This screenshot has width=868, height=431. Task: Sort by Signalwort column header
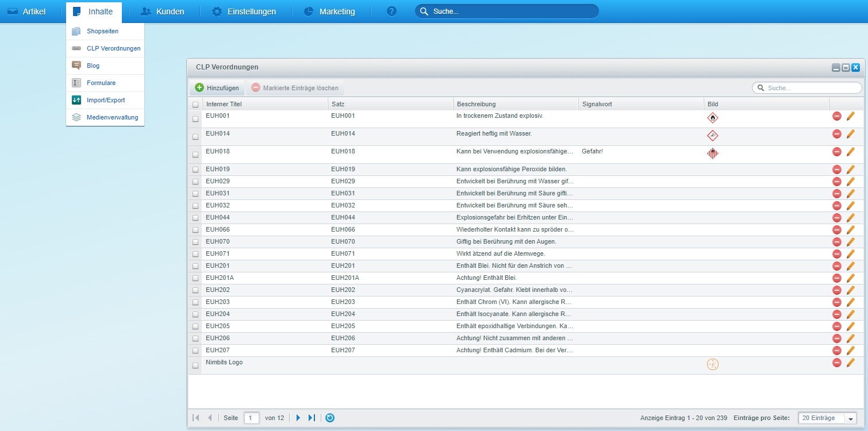point(641,104)
